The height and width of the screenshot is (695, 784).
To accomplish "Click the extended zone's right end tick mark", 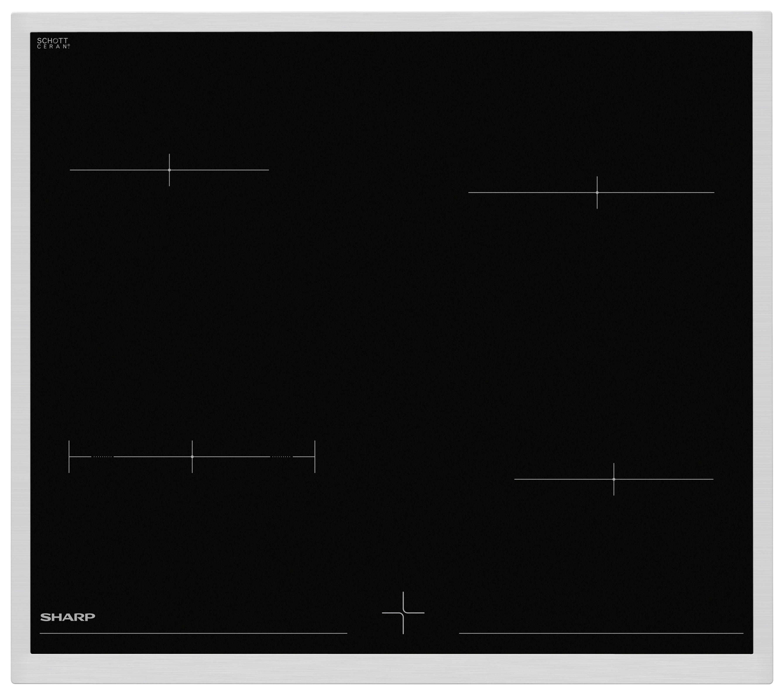I will pos(315,457).
